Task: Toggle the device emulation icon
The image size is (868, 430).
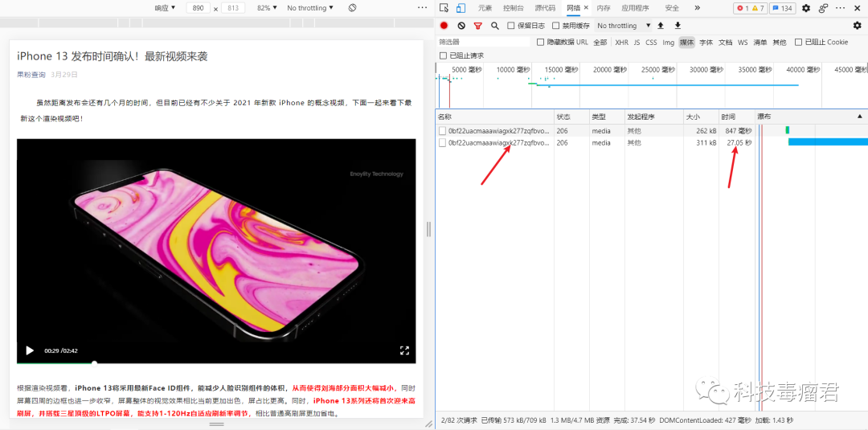Action: [x=461, y=8]
